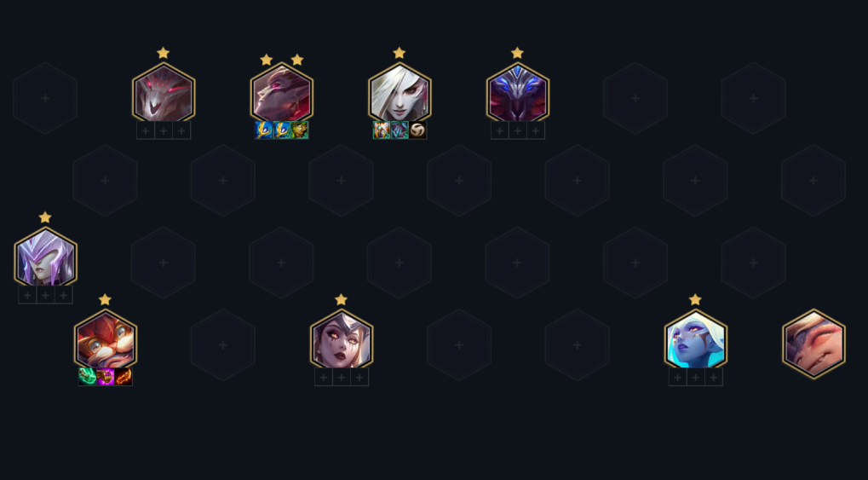Add item to helmeted champion's first slot
The width and height of the screenshot is (868, 480).
pyautogui.click(x=27, y=296)
